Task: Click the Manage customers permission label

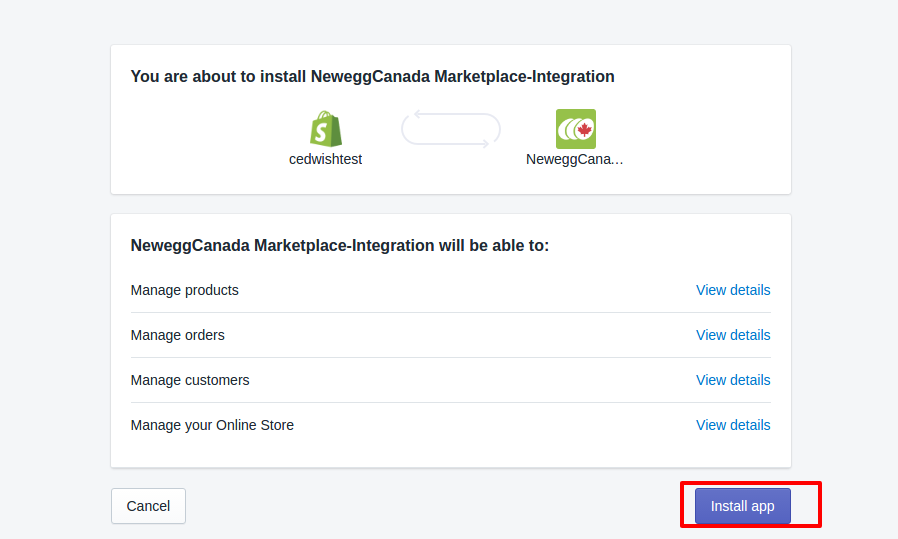Action: click(x=190, y=380)
